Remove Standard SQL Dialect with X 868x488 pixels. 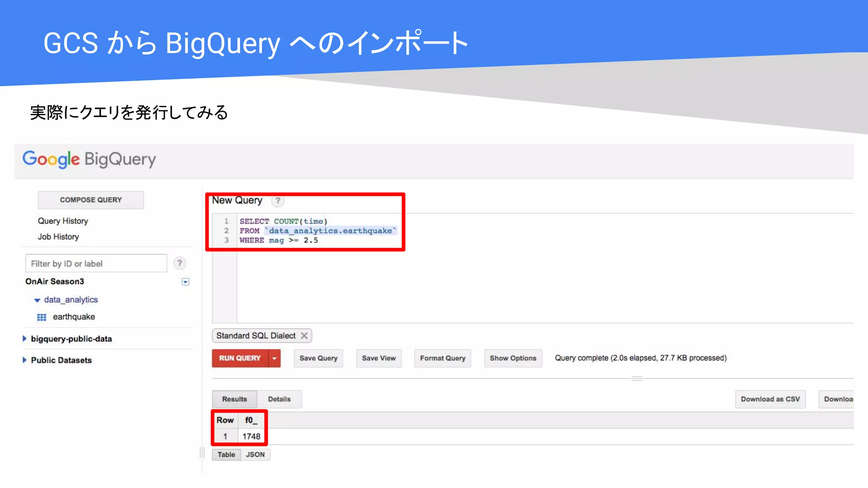pyautogui.click(x=304, y=335)
